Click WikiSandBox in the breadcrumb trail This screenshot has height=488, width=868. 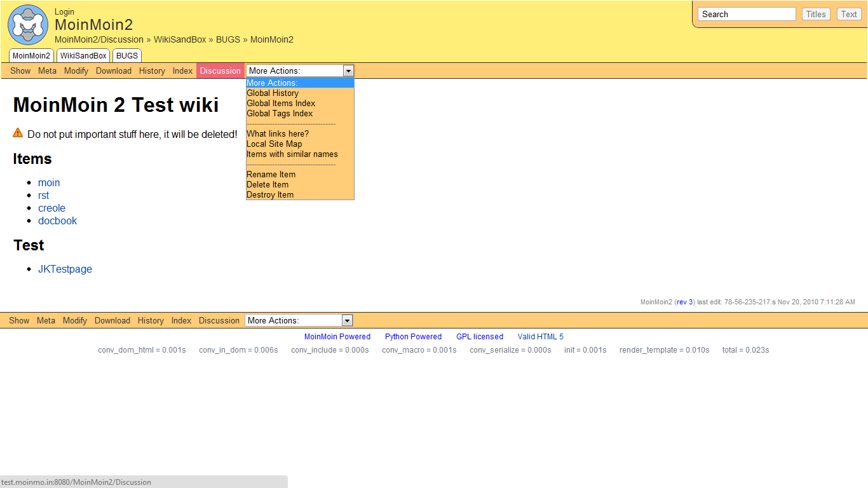[180, 39]
